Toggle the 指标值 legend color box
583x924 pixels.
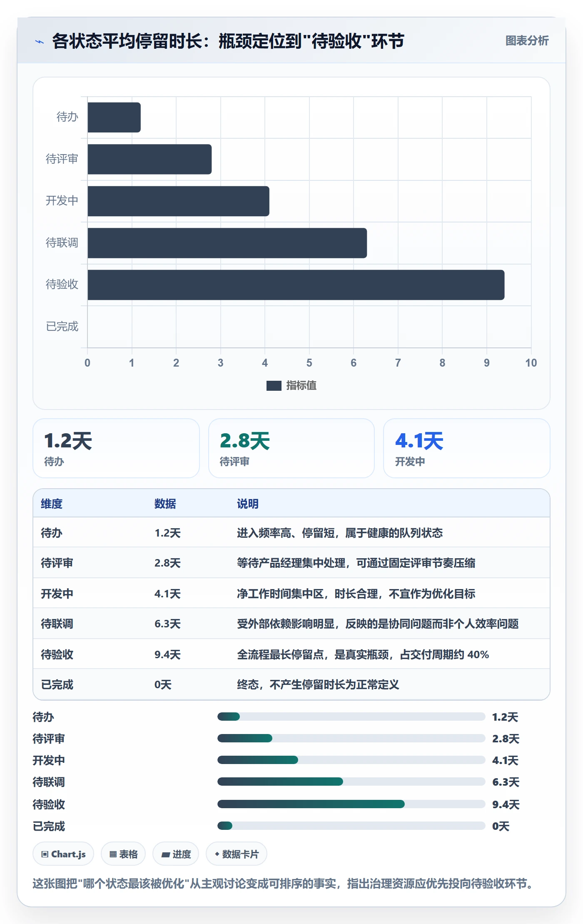pyautogui.click(x=274, y=386)
